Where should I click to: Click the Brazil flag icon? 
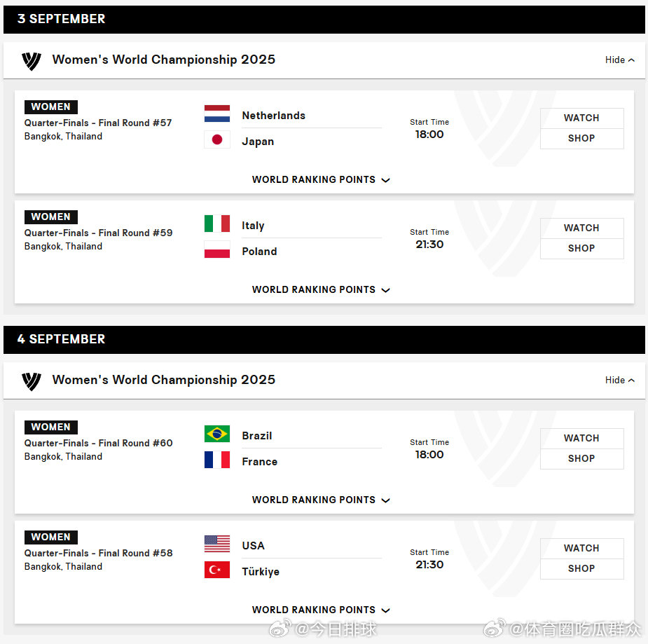[217, 434]
